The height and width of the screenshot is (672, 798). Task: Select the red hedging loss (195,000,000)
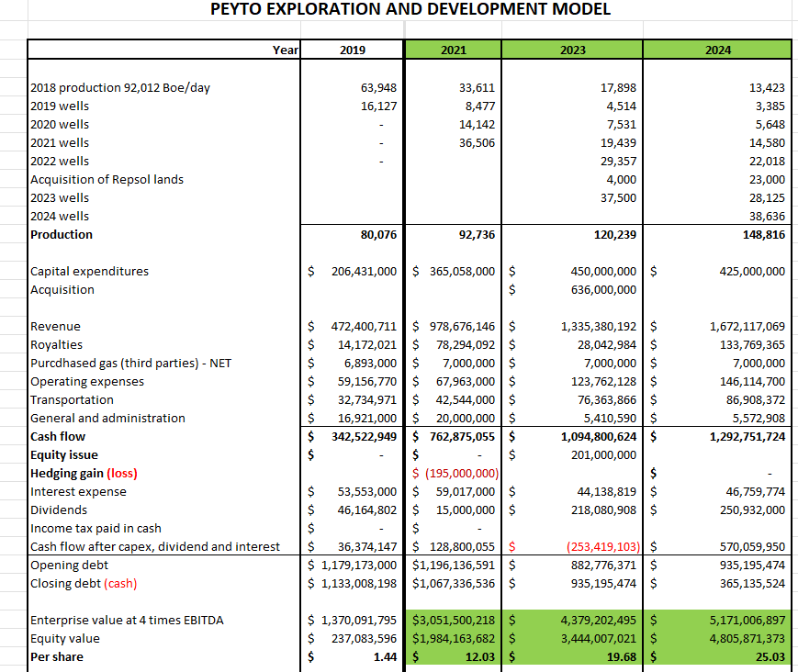click(462, 473)
